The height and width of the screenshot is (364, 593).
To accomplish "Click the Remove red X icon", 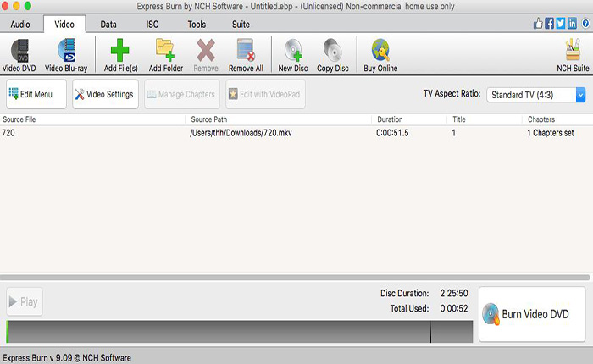I will click(x=206, y=50).
